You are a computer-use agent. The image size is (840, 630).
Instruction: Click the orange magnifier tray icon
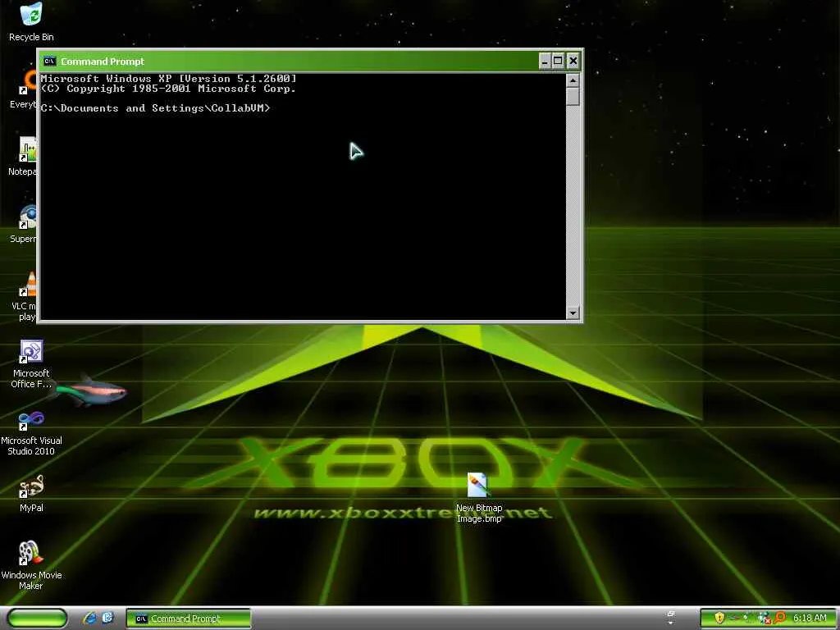coord(779,619)
